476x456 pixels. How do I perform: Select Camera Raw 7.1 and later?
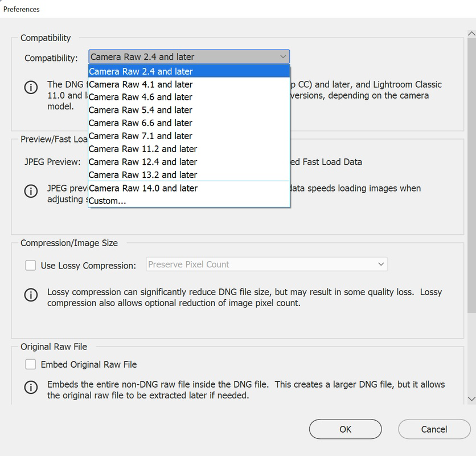189,136
